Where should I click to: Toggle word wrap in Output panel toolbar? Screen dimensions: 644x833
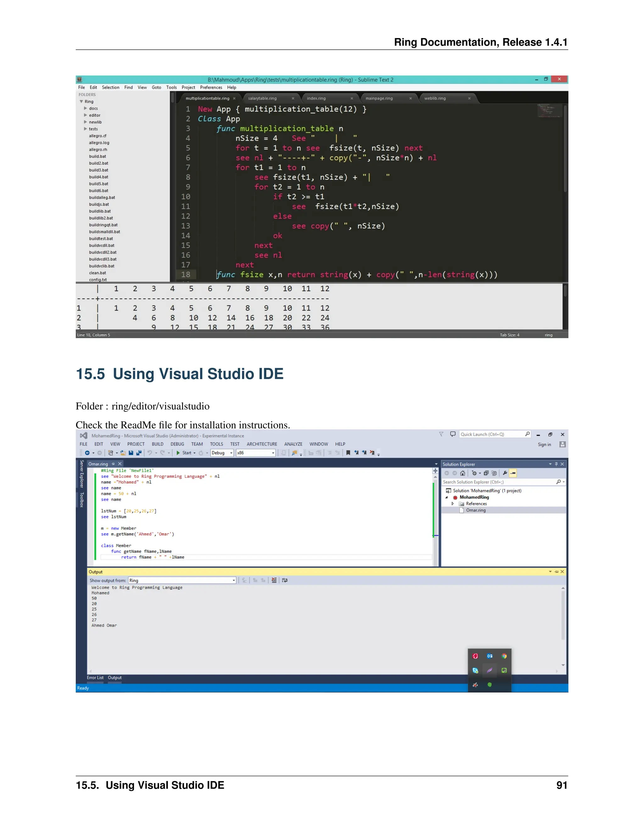pos(285,580)
